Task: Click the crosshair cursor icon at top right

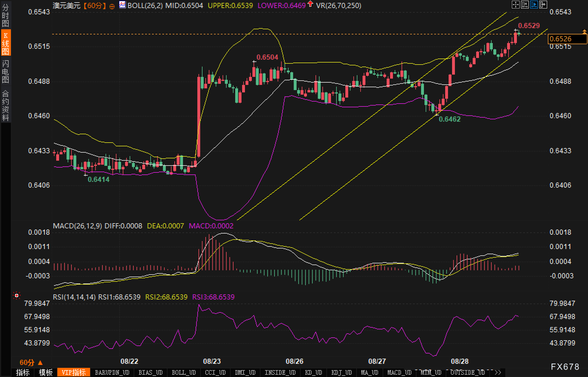Action: (515, 5)
